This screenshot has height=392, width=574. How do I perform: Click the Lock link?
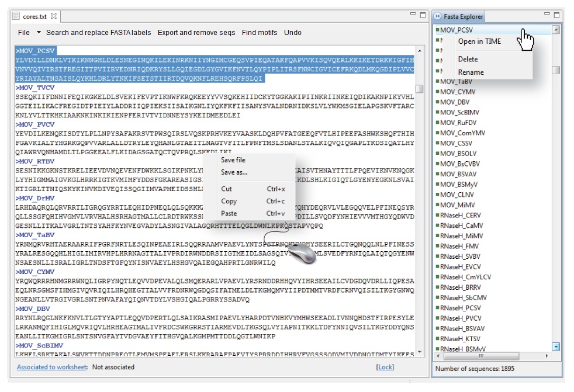[385, 367]
